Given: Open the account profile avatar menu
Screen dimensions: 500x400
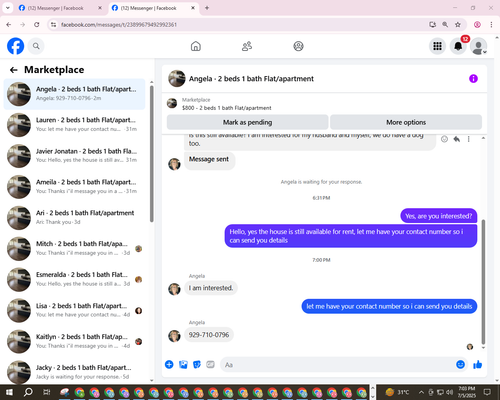Looking at the screenshot, I should (478, 46).
